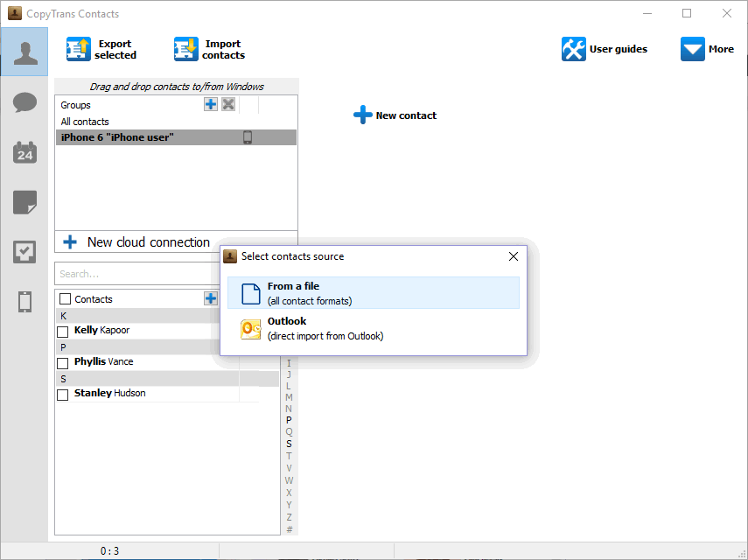Screen dimensions: 748x560
Task: Jump to letter W in alphabet index
Action: click(x=289, y=480)
